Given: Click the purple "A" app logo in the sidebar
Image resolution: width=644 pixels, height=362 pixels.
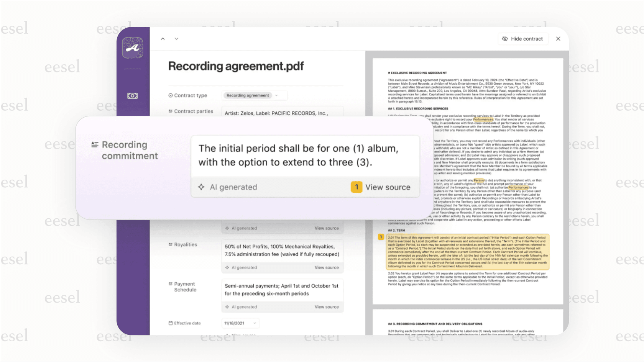Looking at the screenshot, I should [x=132, y=48].
